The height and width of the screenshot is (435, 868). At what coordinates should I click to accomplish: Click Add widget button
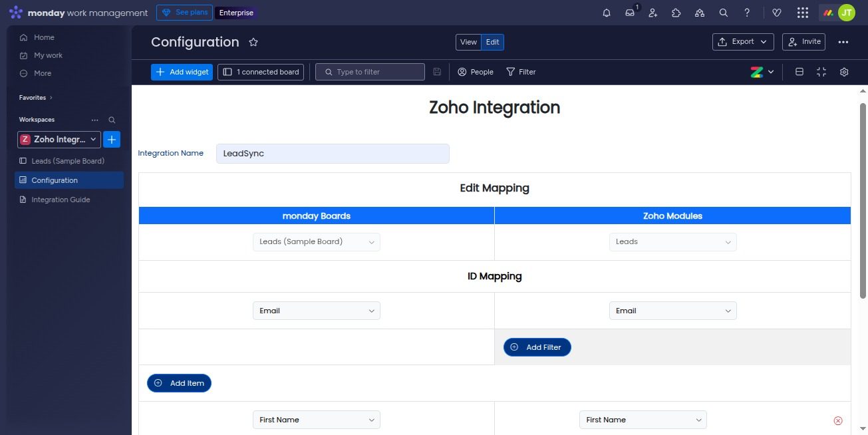click(x=182, y=72)
